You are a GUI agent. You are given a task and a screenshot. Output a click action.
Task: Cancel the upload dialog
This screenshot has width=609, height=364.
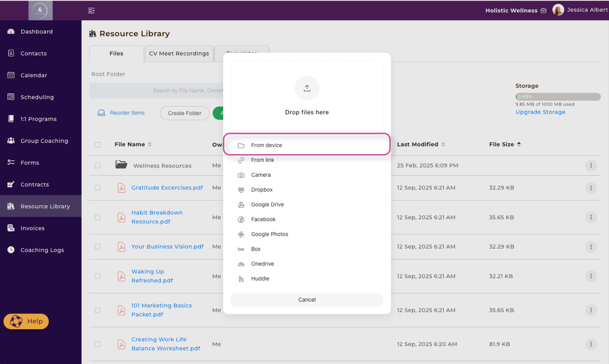(307, 299)
